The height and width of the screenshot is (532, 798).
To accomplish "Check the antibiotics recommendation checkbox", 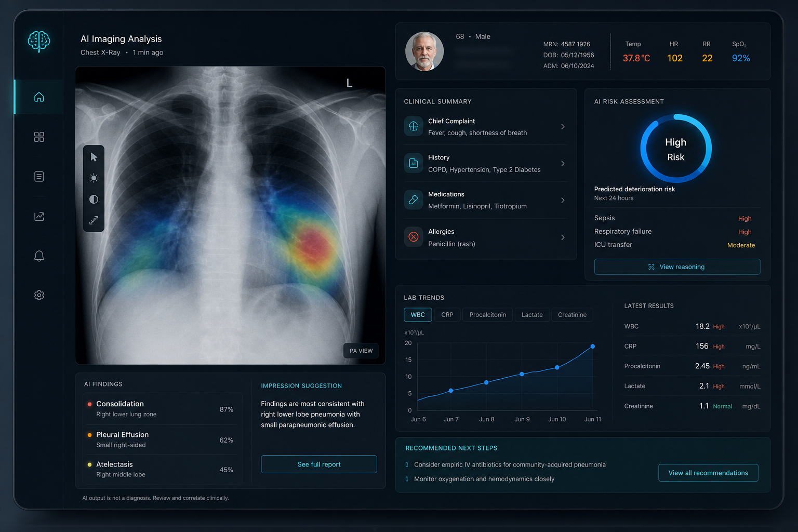I will pos(407,465).
